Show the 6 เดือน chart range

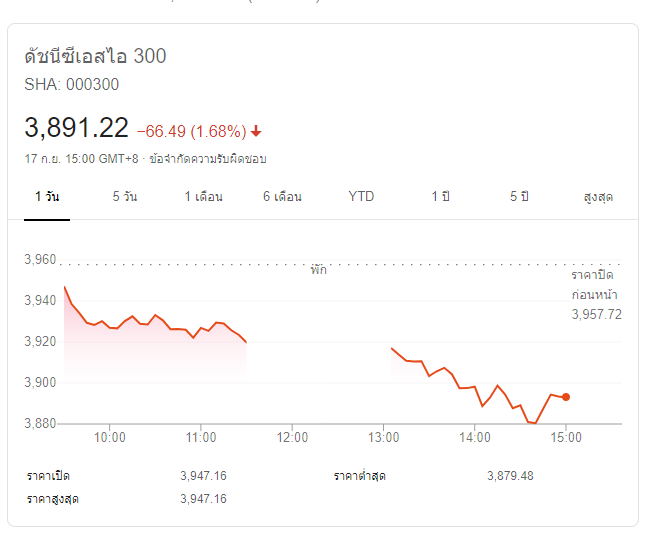point(282,197)
